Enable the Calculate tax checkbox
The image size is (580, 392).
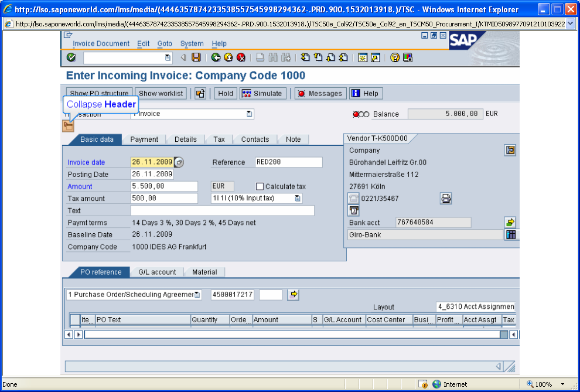(260, 186)
